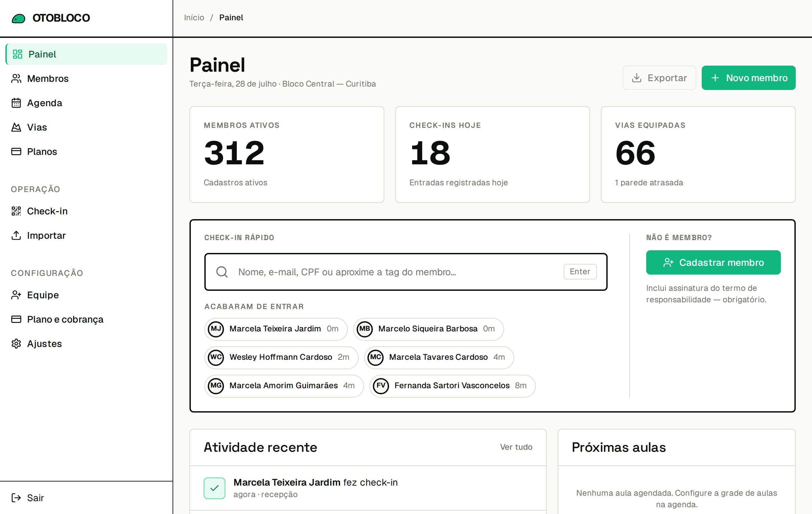The image size is (812, 514).
Task: Open the Ajustes settings page
Action: [x=86, y=344]
